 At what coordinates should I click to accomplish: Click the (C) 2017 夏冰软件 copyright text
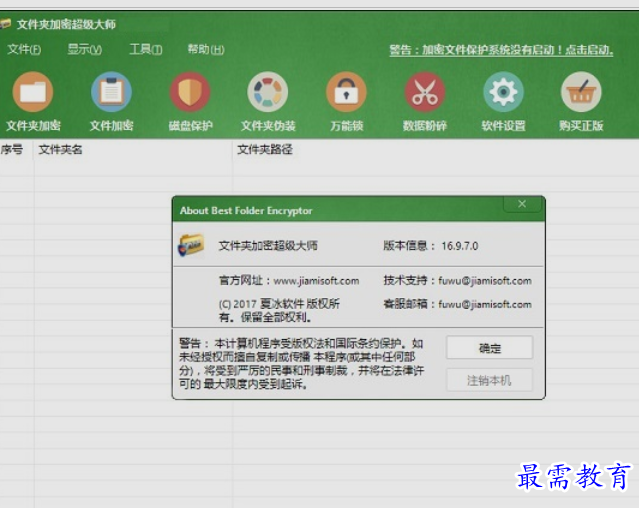(x=279, y=310)
